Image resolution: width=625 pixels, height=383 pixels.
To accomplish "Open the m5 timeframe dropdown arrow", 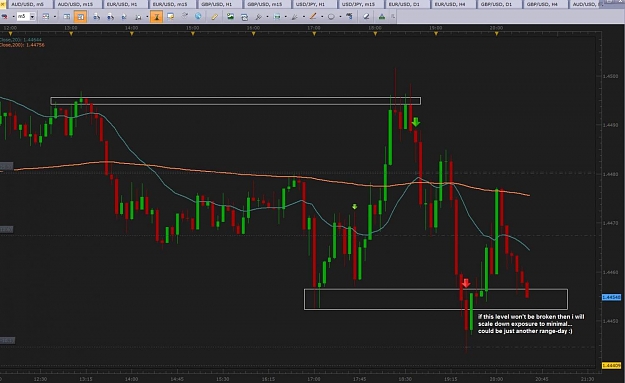I will [32, 17].
